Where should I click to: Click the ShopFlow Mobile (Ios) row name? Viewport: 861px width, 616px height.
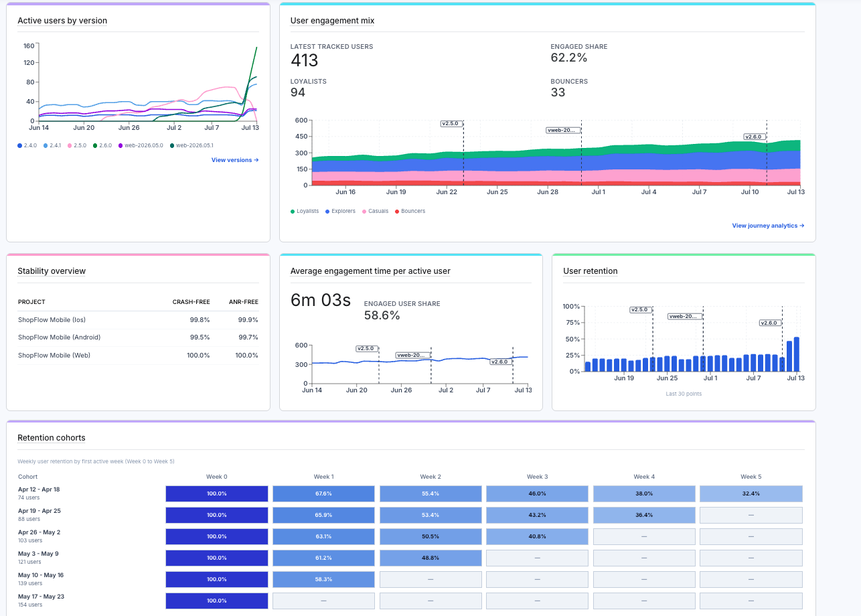[x=52, y=319]
